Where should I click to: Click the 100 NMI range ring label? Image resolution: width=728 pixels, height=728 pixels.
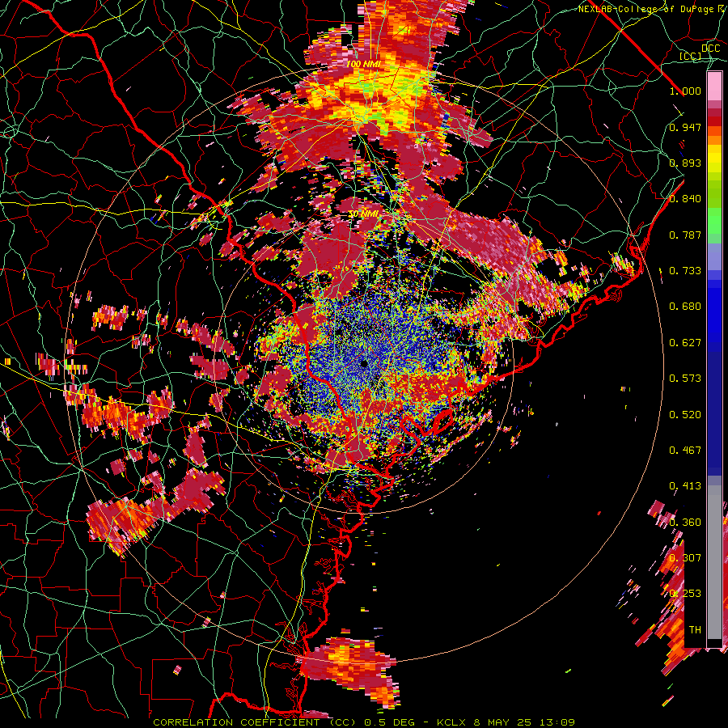pos(362,64)
